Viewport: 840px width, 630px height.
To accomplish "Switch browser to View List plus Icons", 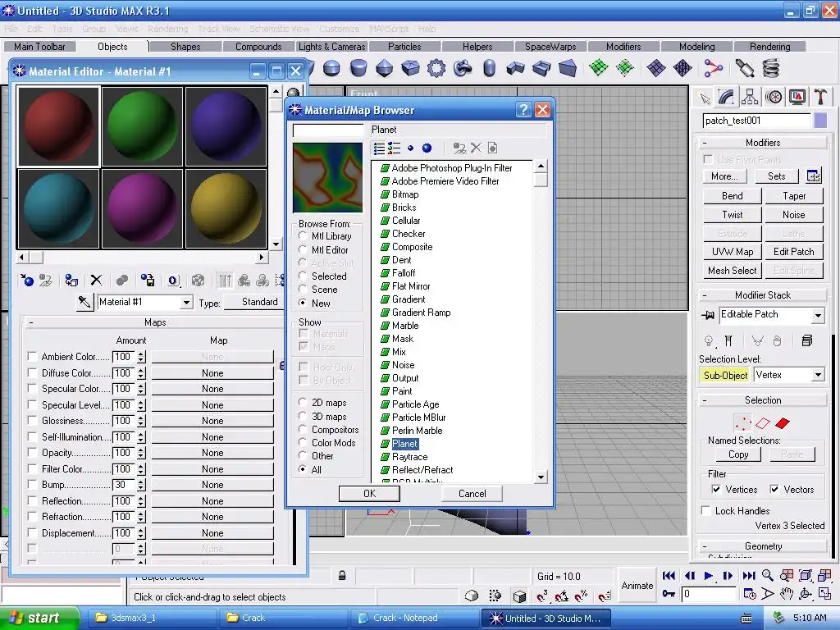I will (x=395, y=148).
